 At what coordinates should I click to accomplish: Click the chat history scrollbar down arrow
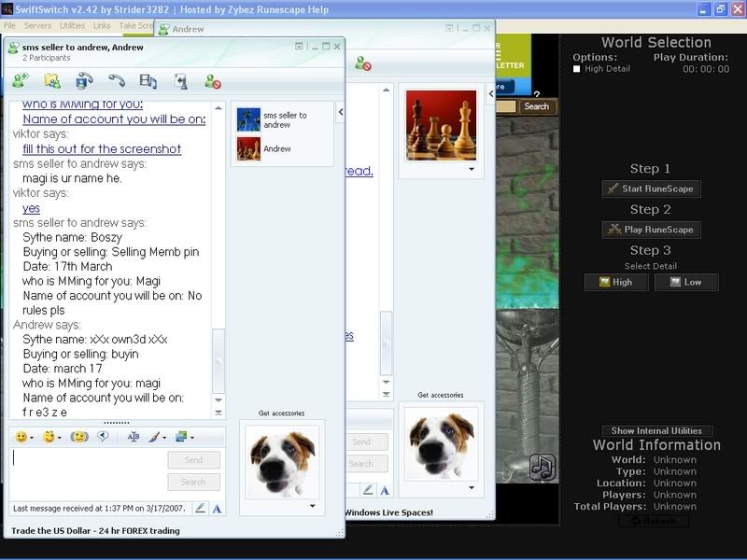click(218, 400)
